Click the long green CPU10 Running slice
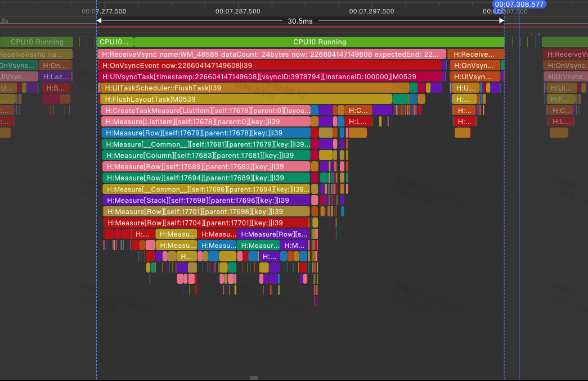Image resolution: width=588 pixels, height=381 pixels. (319, 42)
